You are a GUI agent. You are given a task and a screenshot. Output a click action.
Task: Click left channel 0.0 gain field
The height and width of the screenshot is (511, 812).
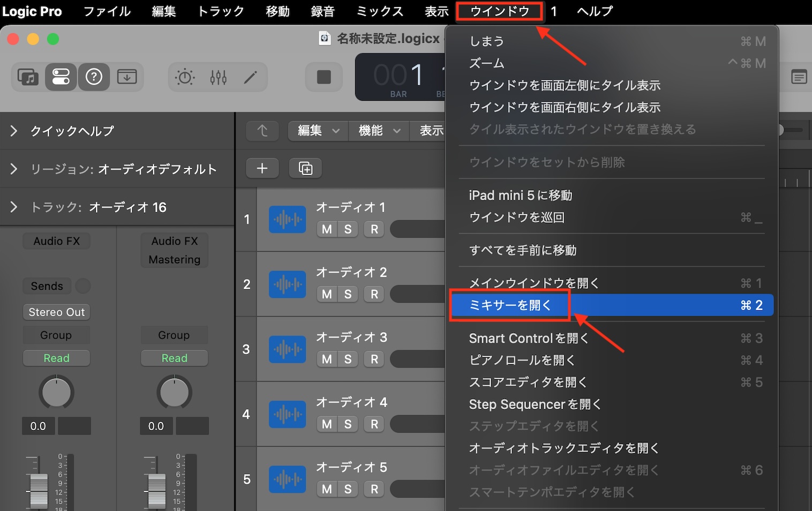click(x=38, y=426)
